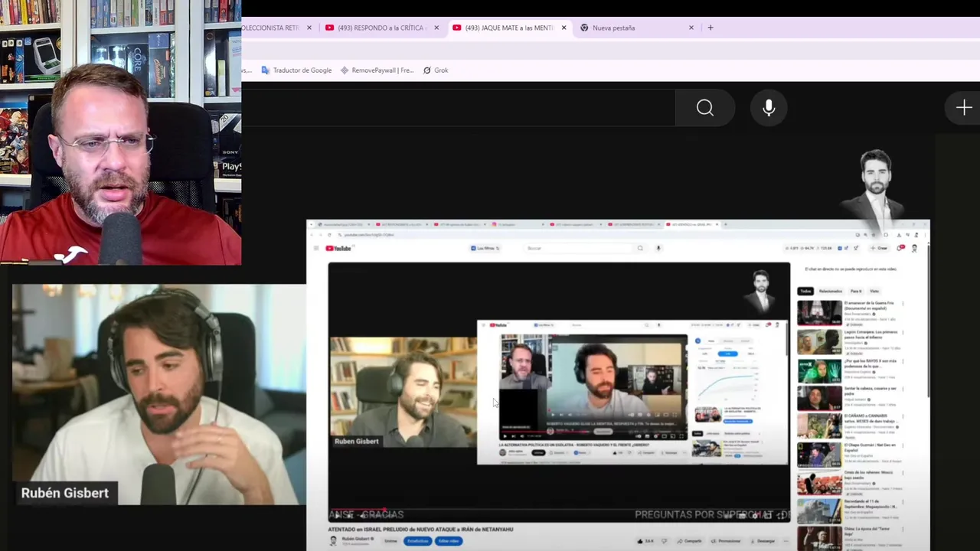Open hamburger menu in inner YouTube page

[315, 248]
